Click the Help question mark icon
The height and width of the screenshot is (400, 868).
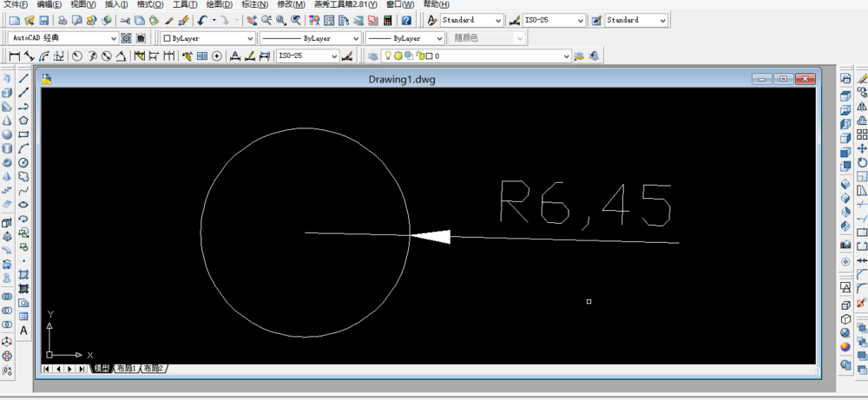[407, 21]
